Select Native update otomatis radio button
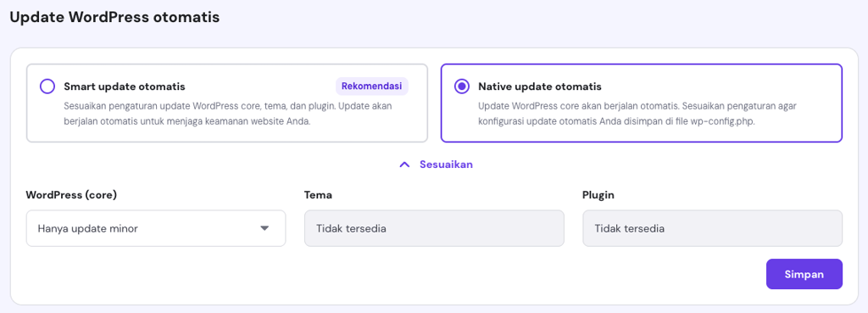 [462, 87]
